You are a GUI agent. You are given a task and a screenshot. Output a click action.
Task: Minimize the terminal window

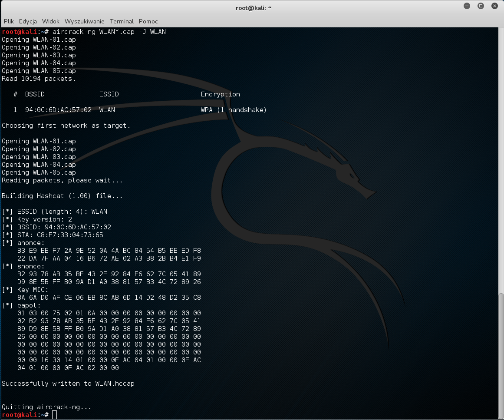click(x=467, y=6)
